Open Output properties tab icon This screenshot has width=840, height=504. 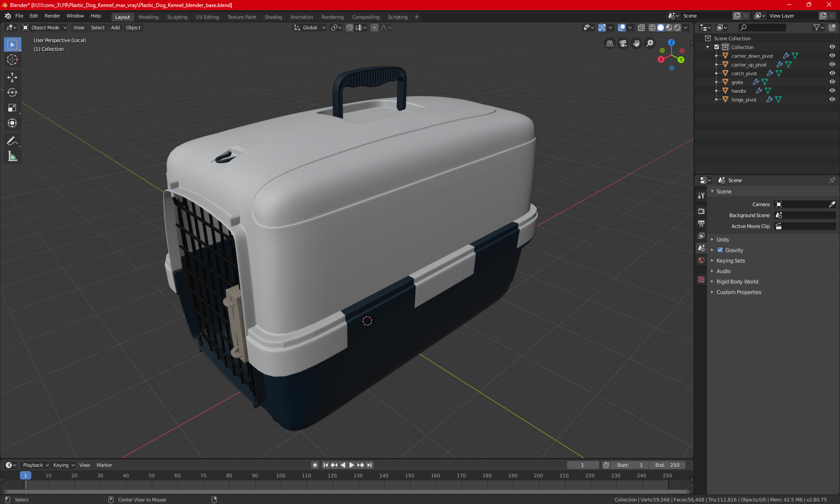point(701,223)
